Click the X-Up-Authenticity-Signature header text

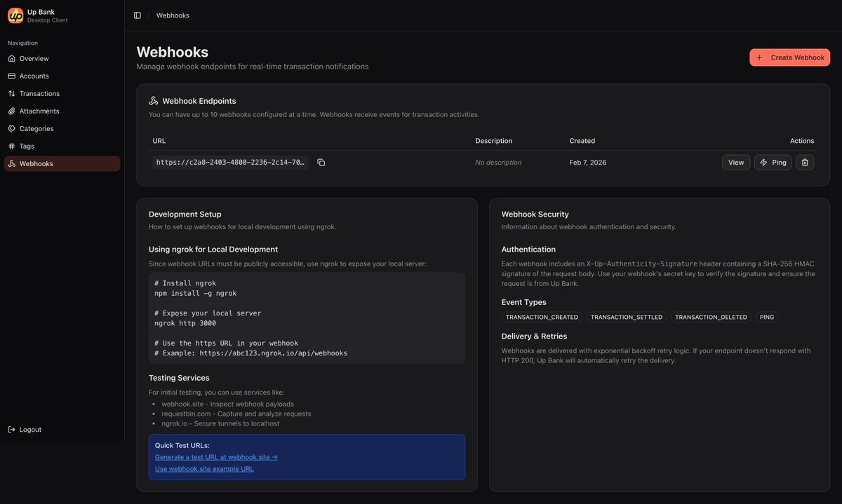click(x=642, y=264)
